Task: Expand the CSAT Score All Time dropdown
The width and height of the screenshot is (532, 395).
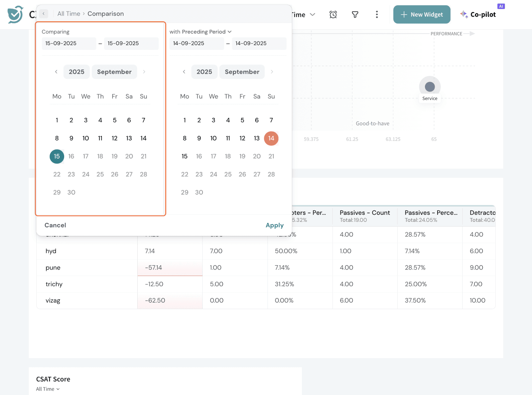Action: pyautogui.click(x=48, y=389)
